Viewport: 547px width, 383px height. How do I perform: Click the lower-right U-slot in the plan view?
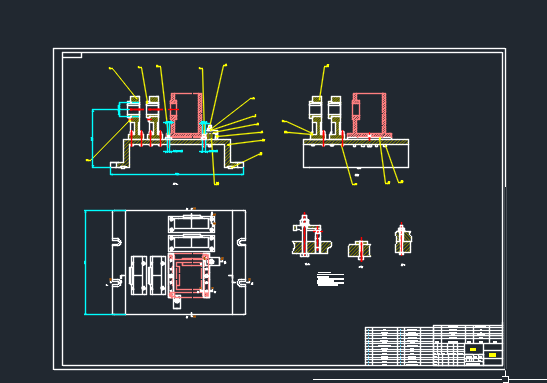(241, 283)
